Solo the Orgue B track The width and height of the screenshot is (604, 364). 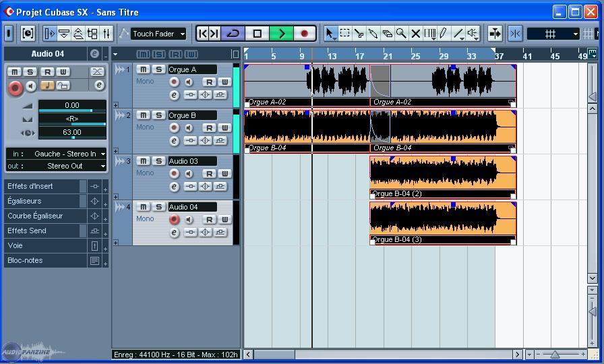point(158,115)
